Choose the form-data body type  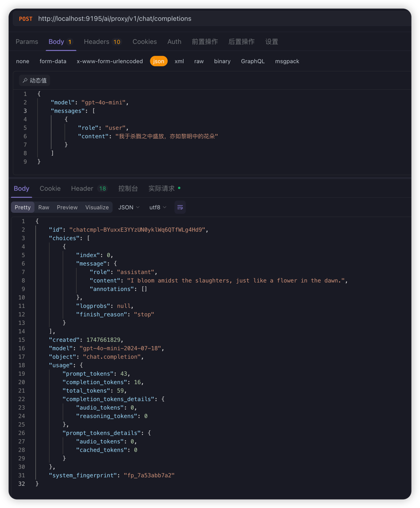pos(53,61)
